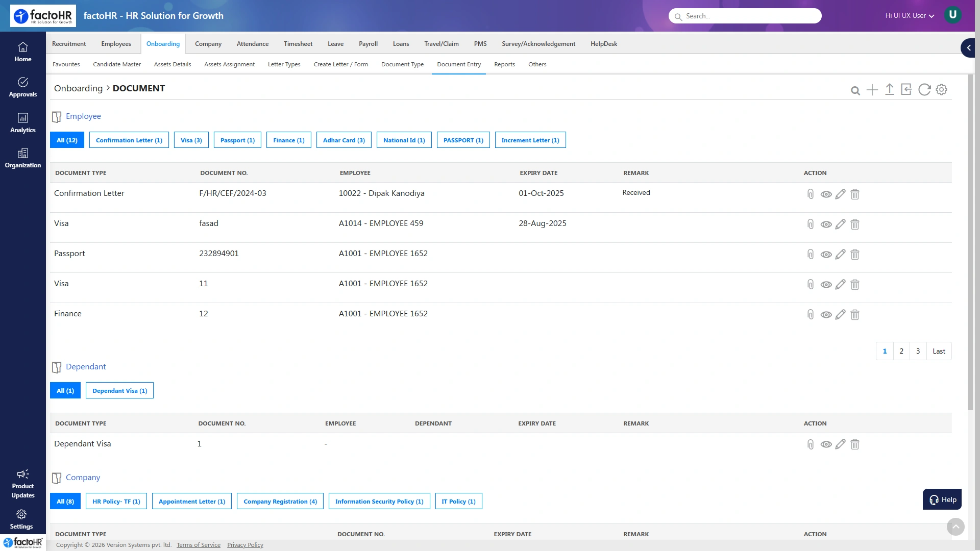
Task: Open Analytics in the sidebar
Action: pos(22,123)
